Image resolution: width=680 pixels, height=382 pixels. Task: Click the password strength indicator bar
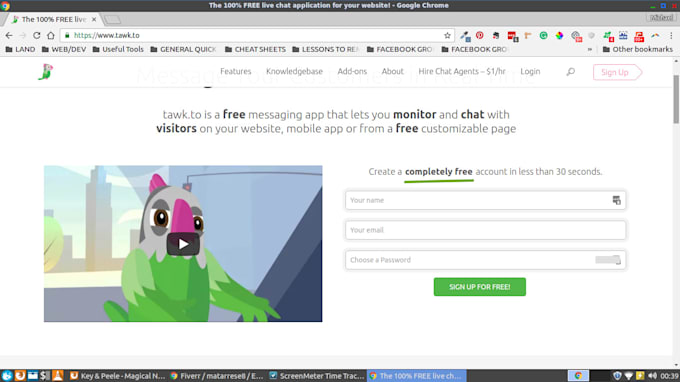click(x=608, y=260)
